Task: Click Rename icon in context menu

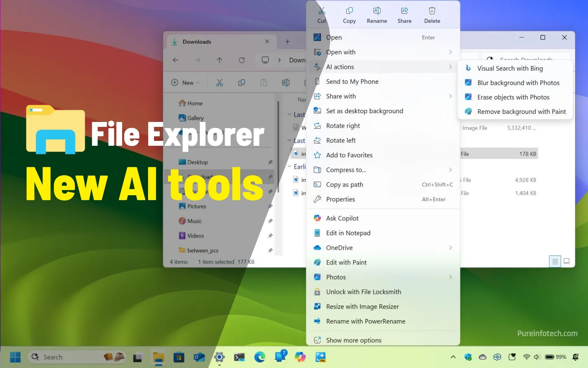Action: point(377,11)
